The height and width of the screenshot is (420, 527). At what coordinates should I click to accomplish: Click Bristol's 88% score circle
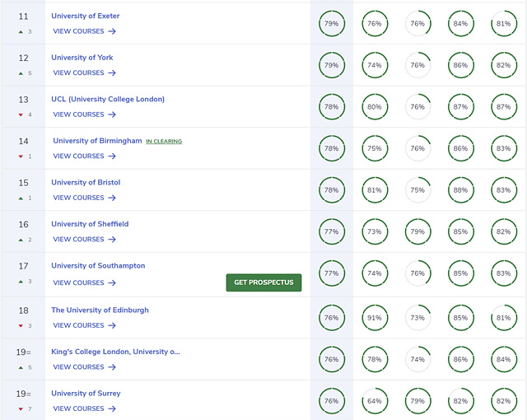coord(461,190)
